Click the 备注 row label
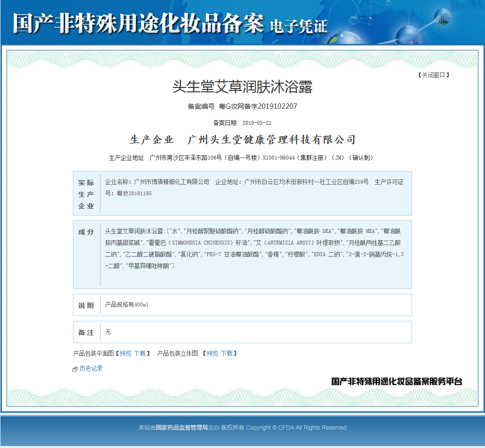485x448 pixels. 86,332
